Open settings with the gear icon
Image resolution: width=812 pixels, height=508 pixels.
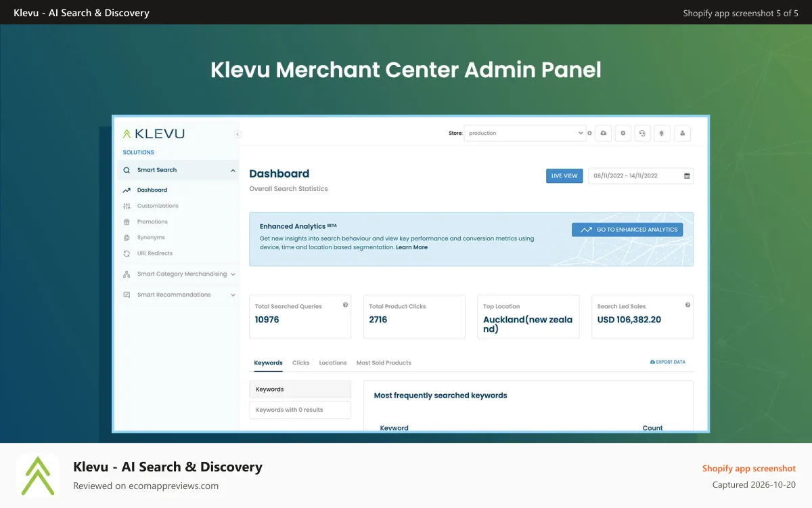tap(623, 133)
